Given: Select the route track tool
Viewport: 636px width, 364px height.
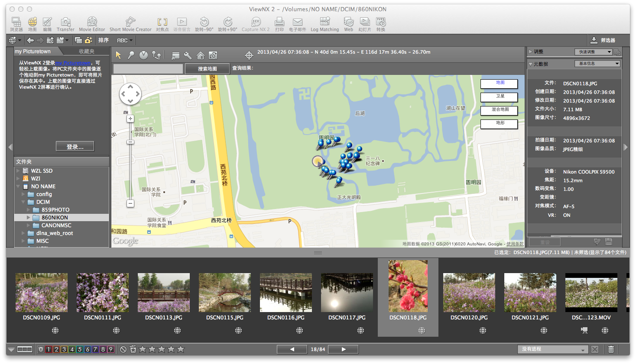Looking at the screenshot, I should (157, 55).
